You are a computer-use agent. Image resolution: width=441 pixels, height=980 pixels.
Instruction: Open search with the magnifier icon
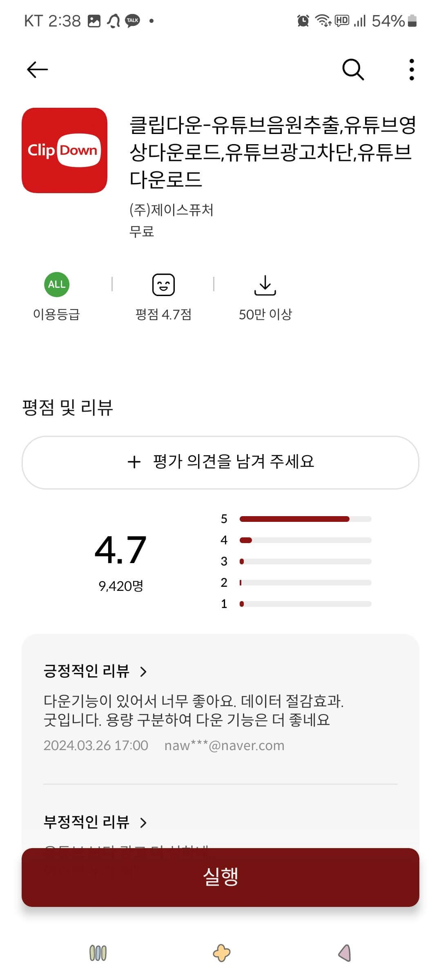coord(353,69)
